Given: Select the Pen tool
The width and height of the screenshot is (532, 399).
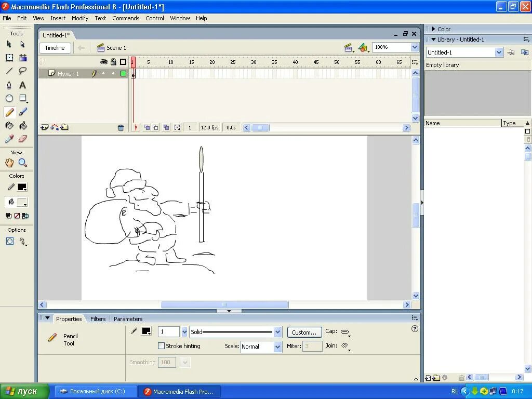Looking at the screenshot, I should coord(9,85).
